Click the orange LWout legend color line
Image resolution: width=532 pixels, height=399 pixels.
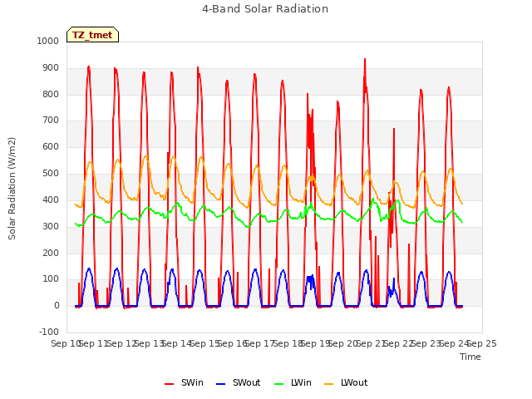329,384
